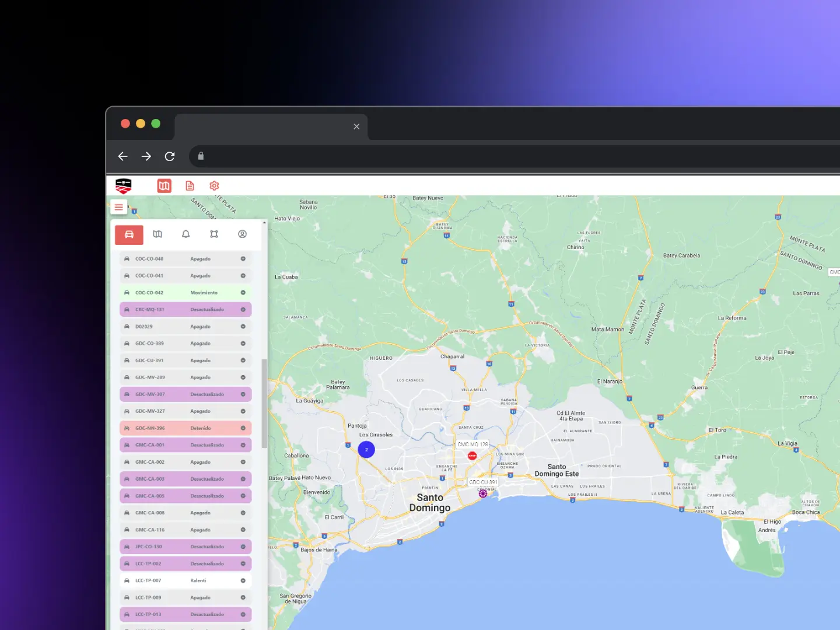The image size is (840, 630).
Task: Click car icon of GMC-CA-005 row
Action: tap(127, 496)
